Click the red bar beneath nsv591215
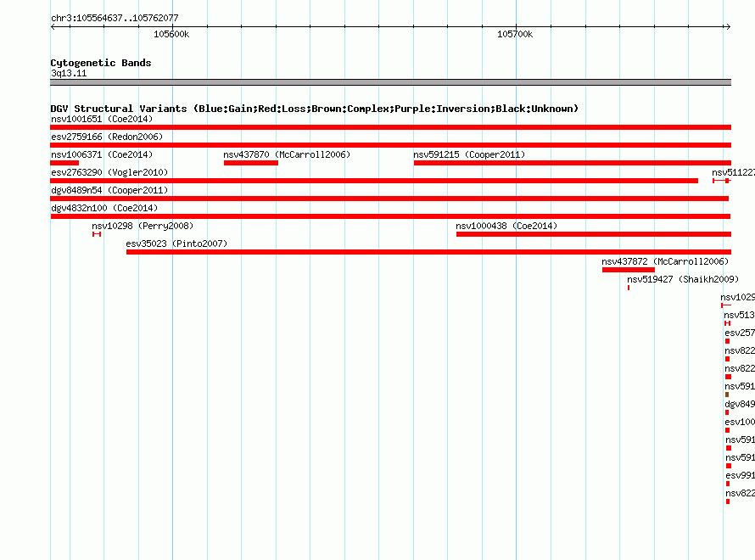The height and width of the screenshot is (560, 755). pos(573,163)
